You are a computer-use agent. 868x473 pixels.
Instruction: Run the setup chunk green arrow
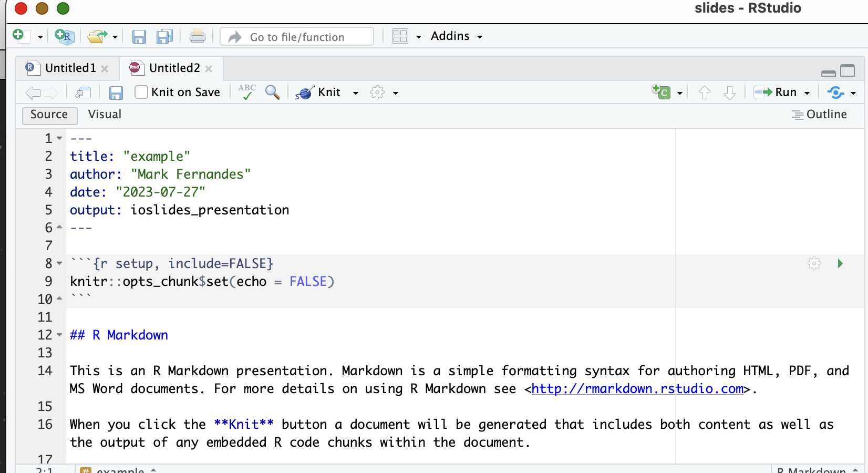pyautogui.click(x=840, y=263)
